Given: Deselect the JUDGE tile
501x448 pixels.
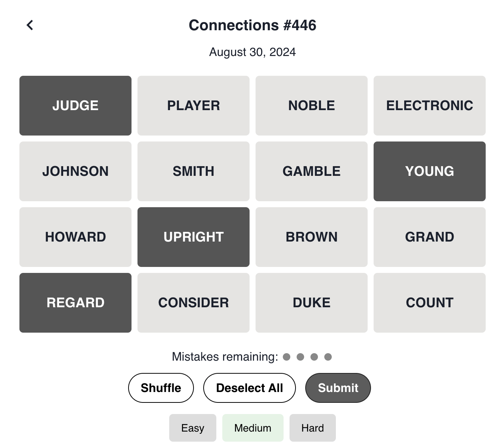Looking at the screenshot, I should 75,105.
